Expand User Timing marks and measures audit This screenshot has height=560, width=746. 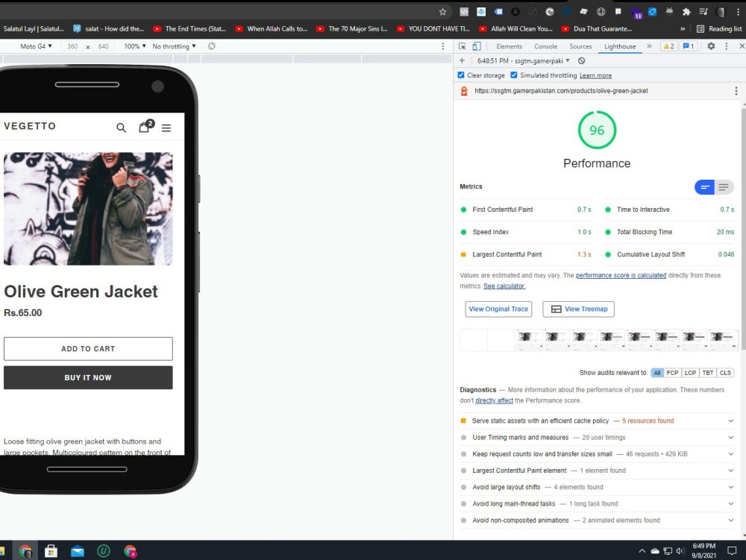coord(597,438)
